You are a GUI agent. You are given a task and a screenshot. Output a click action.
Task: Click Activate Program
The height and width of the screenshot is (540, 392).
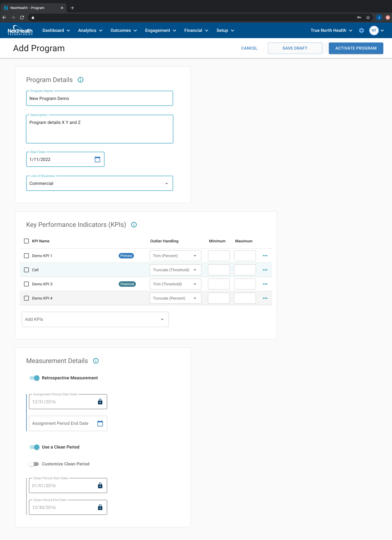click(356, 48)
